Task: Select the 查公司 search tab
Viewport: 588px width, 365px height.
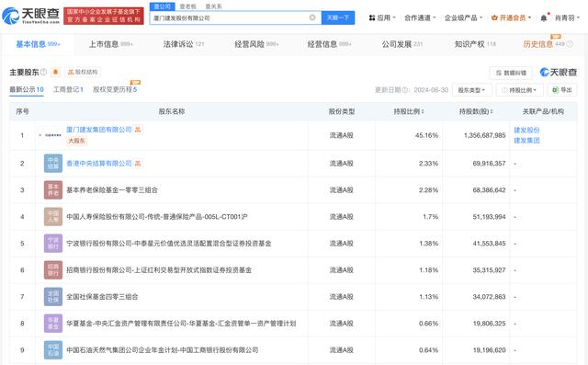Action: tap(162, 6)
